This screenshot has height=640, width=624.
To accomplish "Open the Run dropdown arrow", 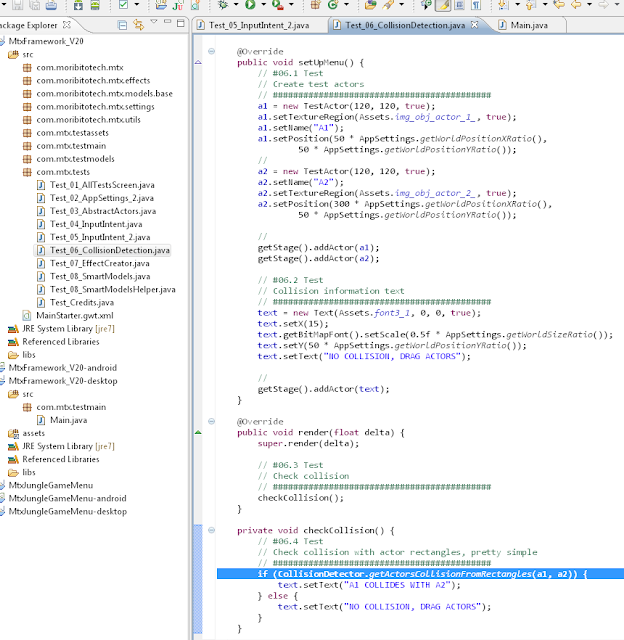I will point(263,4).
